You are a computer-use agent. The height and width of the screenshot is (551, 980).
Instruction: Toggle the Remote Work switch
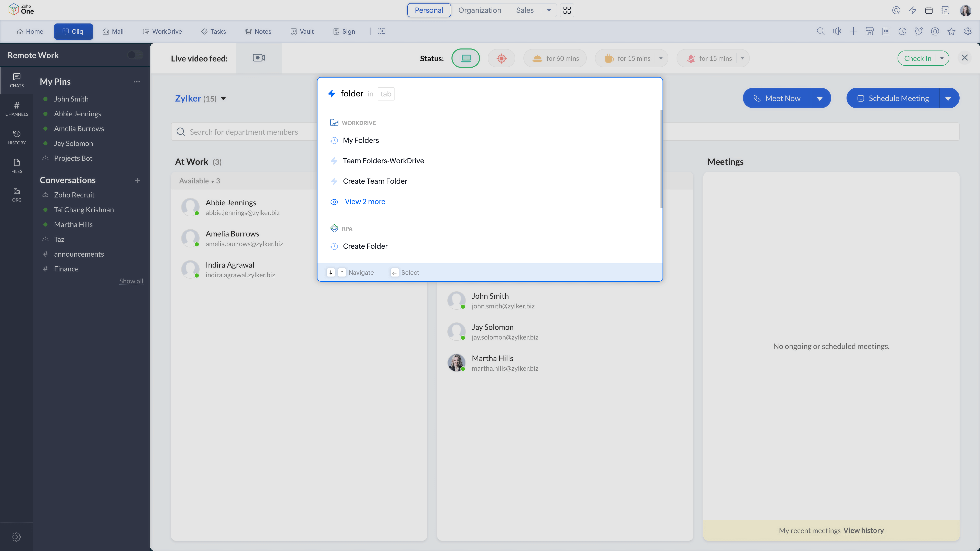134,55
